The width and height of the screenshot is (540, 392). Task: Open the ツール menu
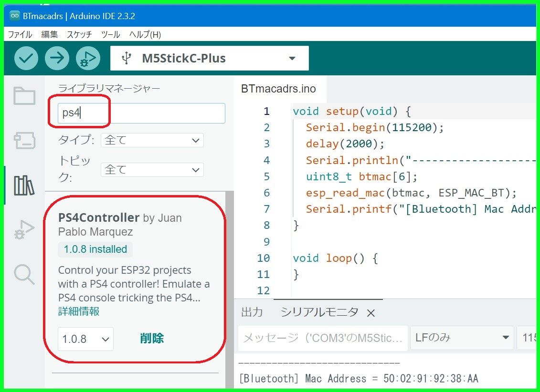pyautogui.click(x=110, y=34)
